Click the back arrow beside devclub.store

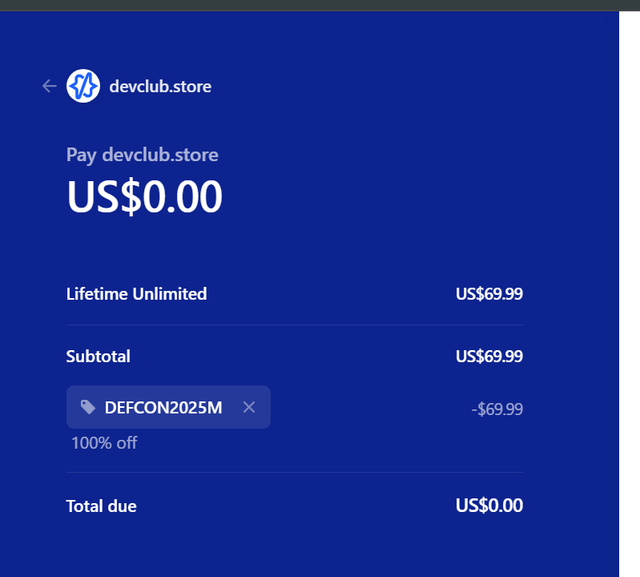pos(49,86)
